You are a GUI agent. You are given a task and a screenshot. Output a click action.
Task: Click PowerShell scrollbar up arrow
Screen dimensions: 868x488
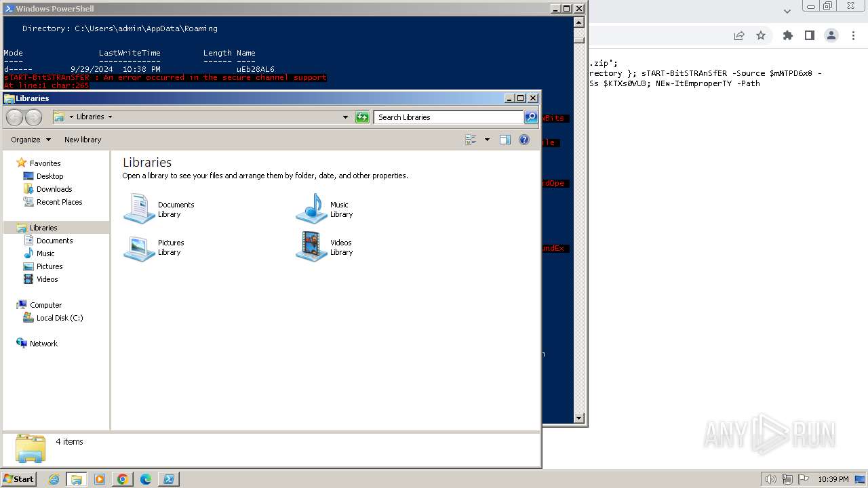point(579,22)
